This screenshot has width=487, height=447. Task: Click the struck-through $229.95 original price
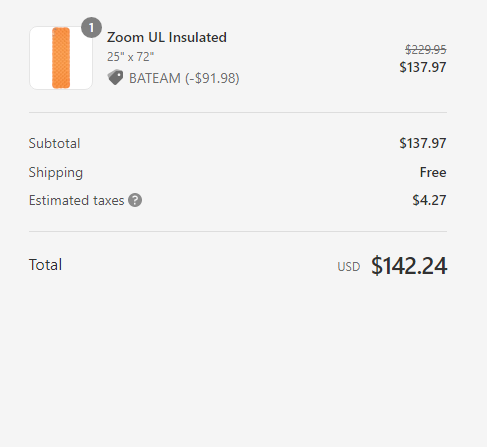(426, 50)
